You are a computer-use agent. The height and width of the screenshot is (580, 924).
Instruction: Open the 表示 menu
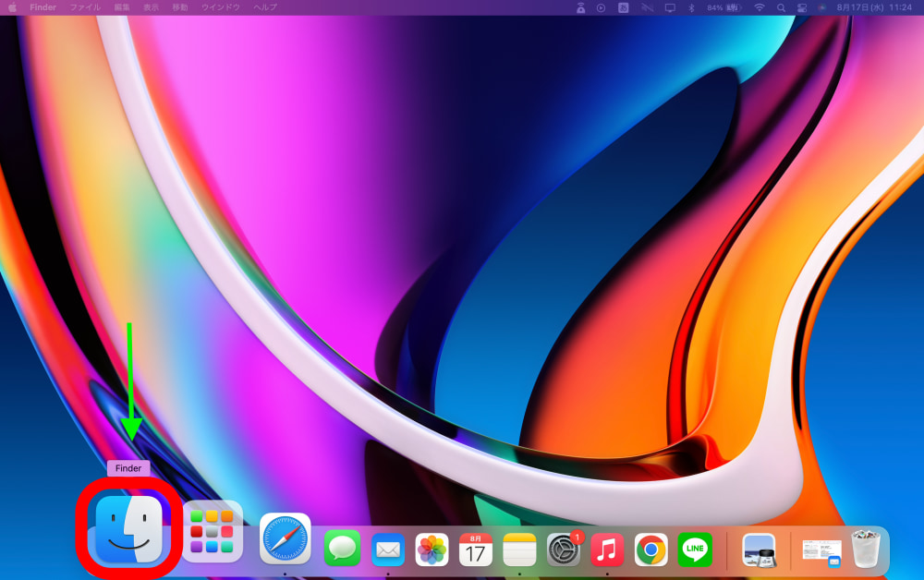tap(151, 7)
